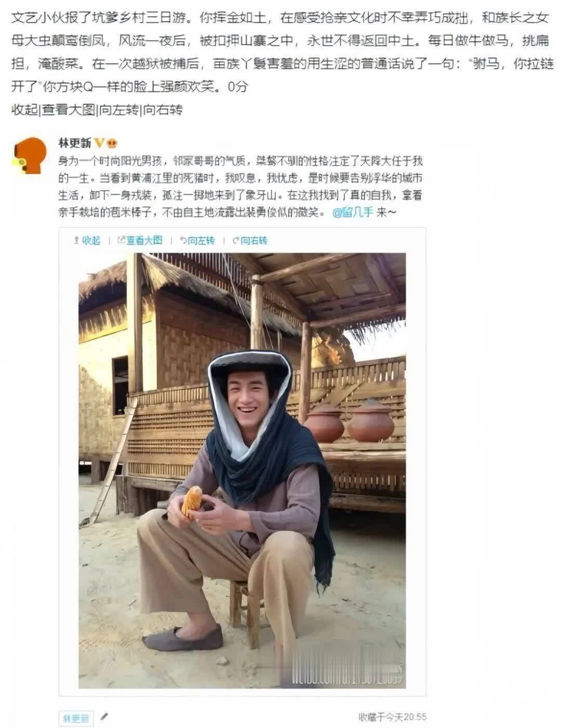Click top 向右转 text link
Viewport: 561px width, 728px height.
pos(163,110)
